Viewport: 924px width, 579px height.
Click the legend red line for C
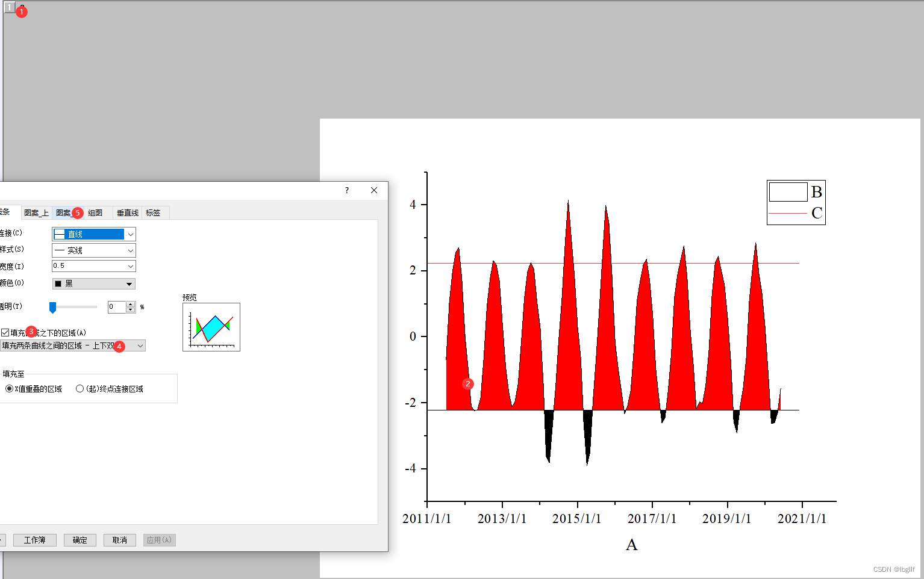coord(788,213)
